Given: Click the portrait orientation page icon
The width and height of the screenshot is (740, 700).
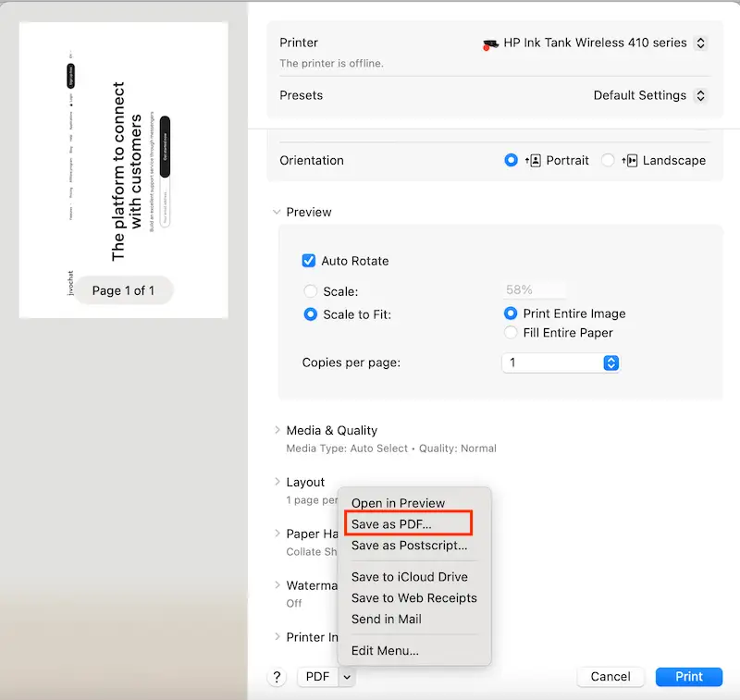Looking at the screenshot, I should 533,160.
